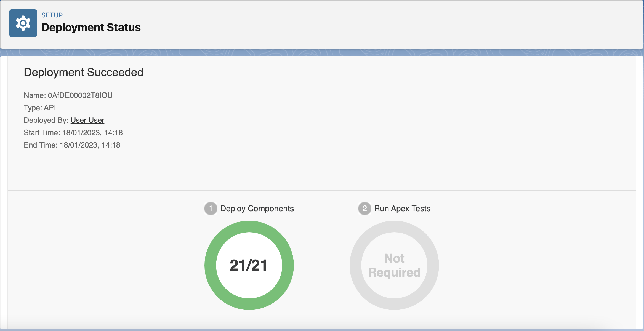Click the deploy progress indicator showing completion
644x331 pixels.
pyautogui.click(x=249, y=265)
